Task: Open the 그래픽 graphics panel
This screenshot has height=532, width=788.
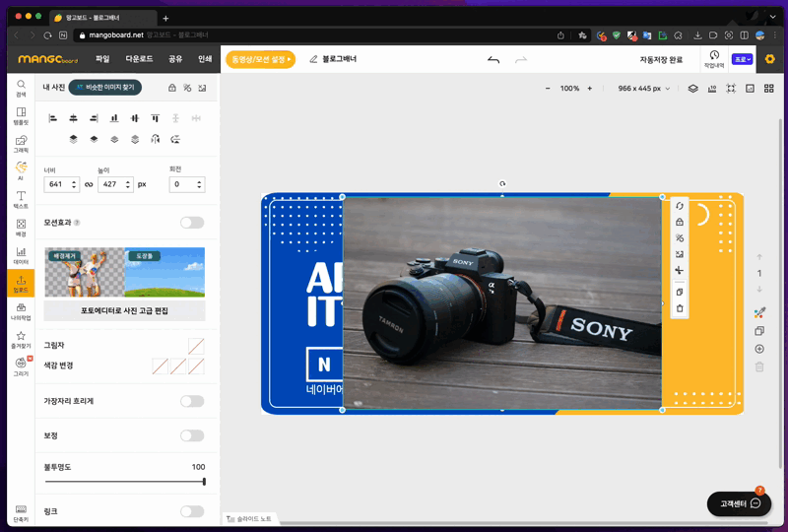Action: [x=21, y=144]
